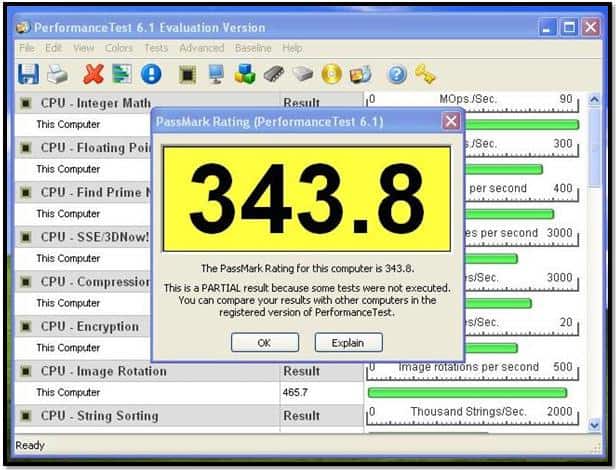Click the Print toolbar icon
Screen dimensions: 616x470
click(x=58, y=73)
